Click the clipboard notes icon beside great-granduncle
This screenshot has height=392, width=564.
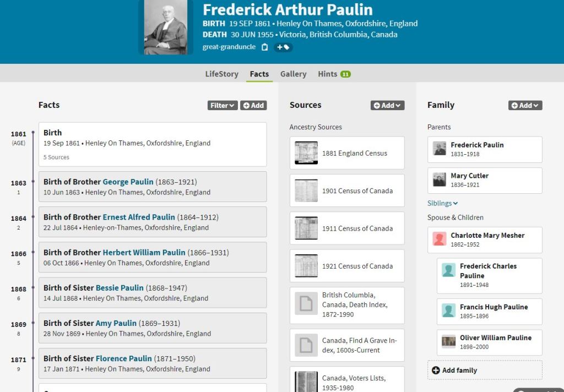[264, 47]
